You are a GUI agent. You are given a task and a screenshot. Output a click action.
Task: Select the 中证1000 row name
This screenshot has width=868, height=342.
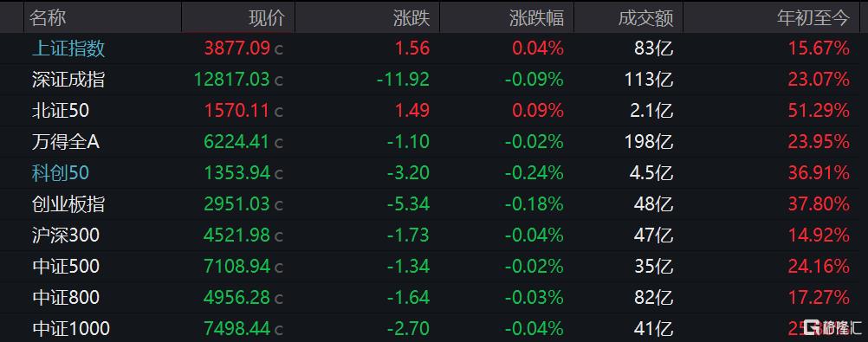click(x=70, y=329)
